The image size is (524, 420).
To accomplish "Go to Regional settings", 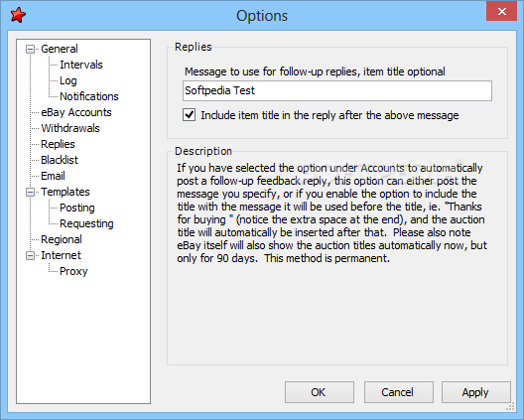I will [62, 239].
